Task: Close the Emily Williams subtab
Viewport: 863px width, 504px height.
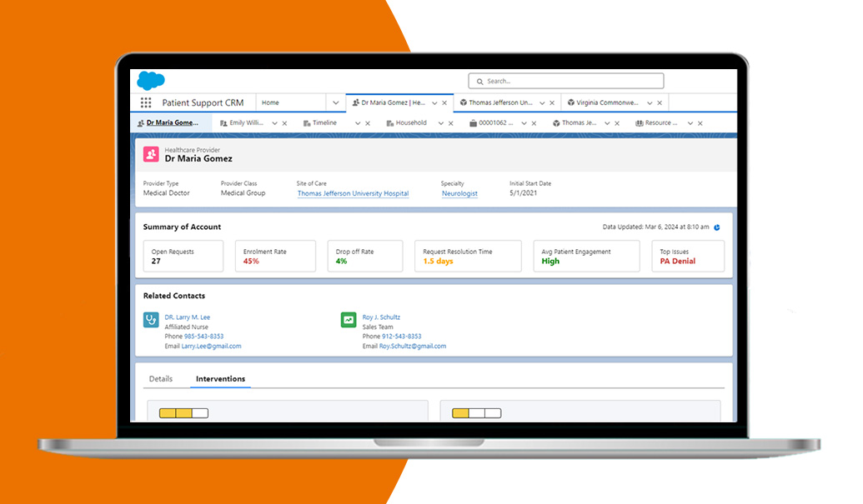Action: (284, 123)
